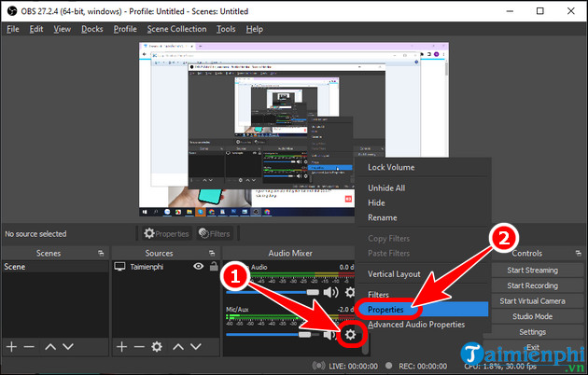
Task: Open the Help menu
Action: coord(254,29)
